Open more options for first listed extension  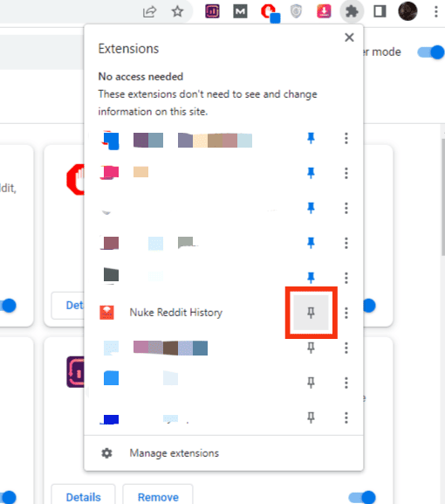(346, 138)
